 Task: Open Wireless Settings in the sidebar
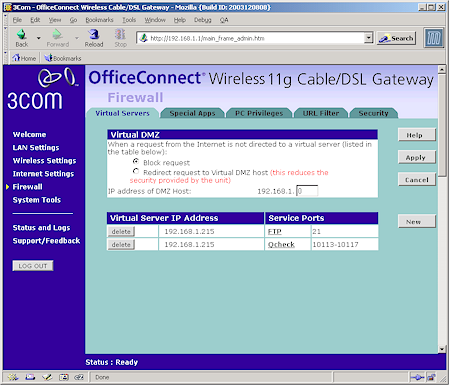pos(44,161)
